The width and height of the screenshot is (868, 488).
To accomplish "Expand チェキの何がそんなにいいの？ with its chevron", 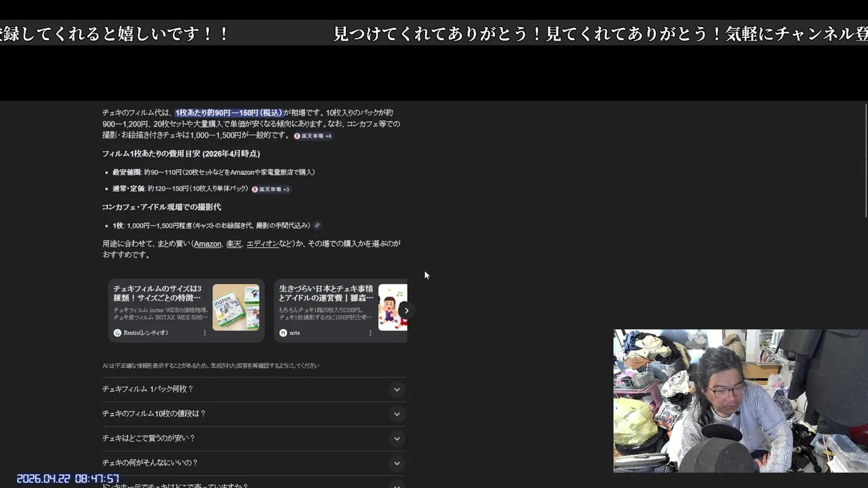I will click(397, 464).
